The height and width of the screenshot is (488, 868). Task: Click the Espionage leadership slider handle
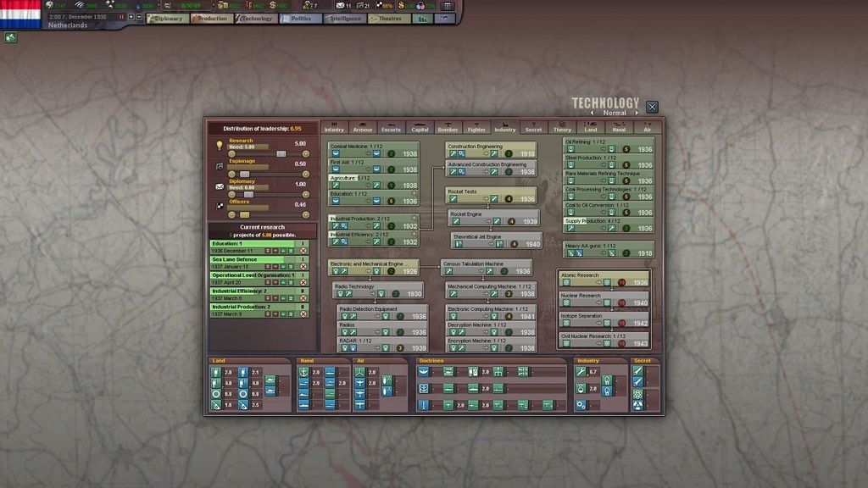tap(244, 175)
